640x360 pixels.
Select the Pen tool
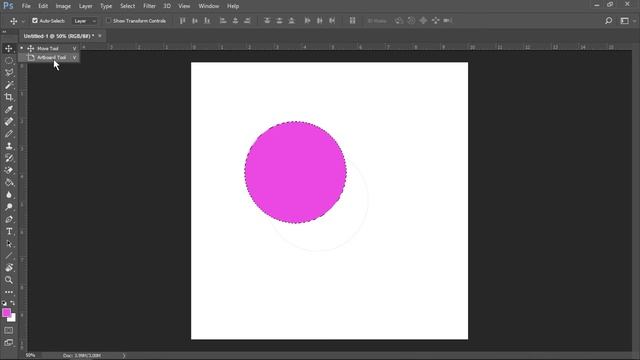9,219
